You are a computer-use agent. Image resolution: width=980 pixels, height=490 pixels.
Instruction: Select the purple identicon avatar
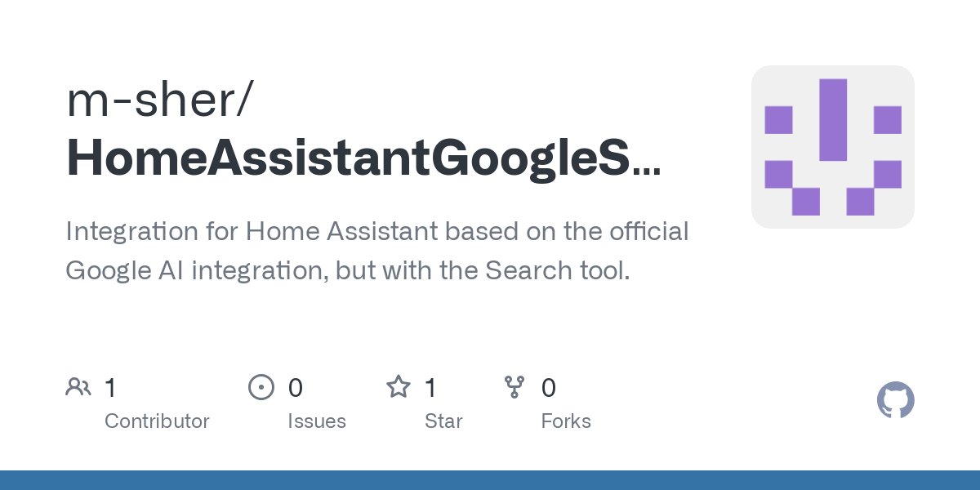(x=832, y=147)
